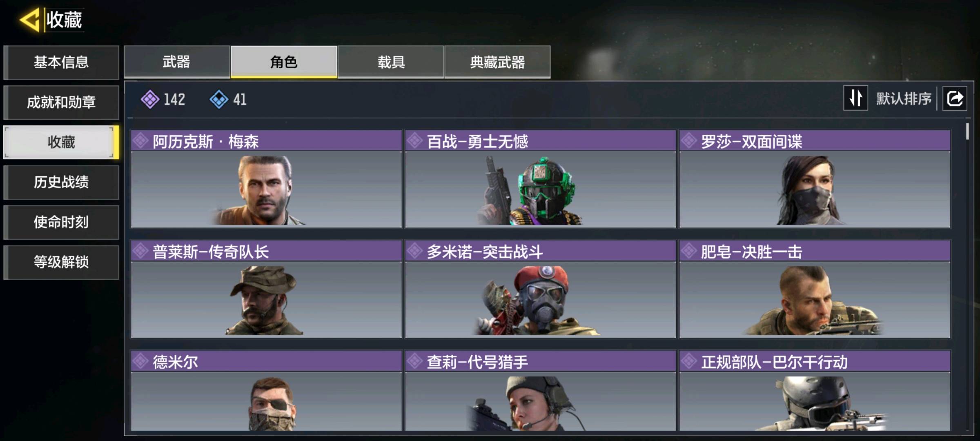Switch to the 武器 tab
Image resolution: width=980 pixels, height=441 pixels.
click(x=177, y=62)
